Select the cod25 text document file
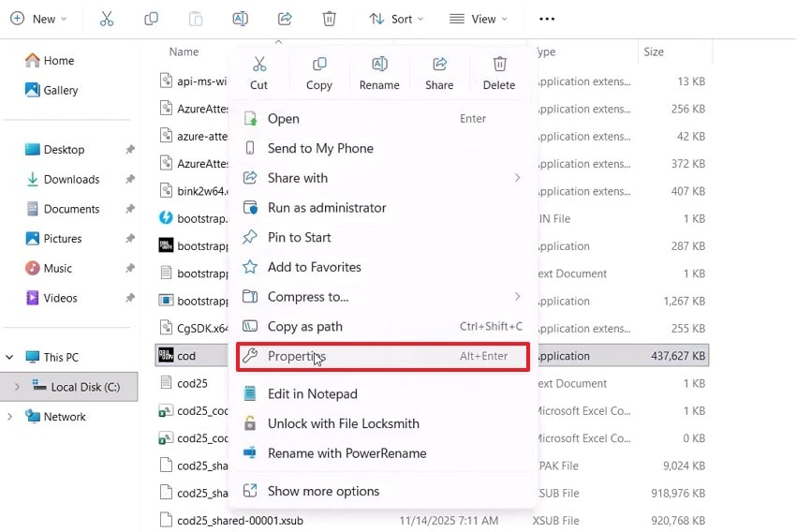796x532 pixels. tap(192, 383)
